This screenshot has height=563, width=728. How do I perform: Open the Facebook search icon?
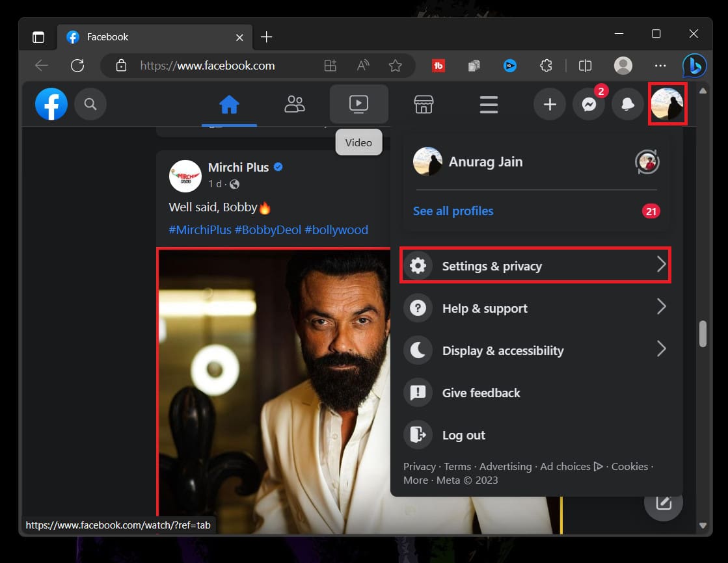click(90, 104)
